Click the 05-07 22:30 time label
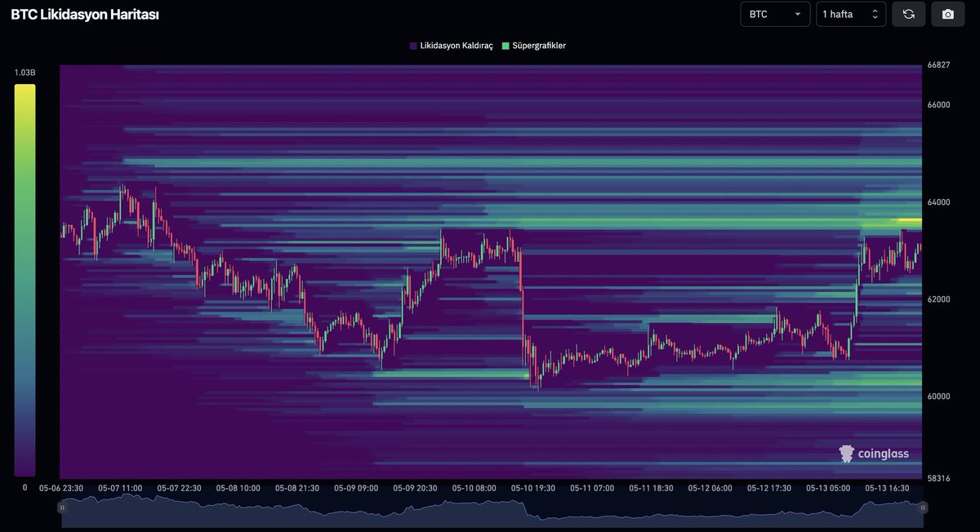 (x=179, y=488)
